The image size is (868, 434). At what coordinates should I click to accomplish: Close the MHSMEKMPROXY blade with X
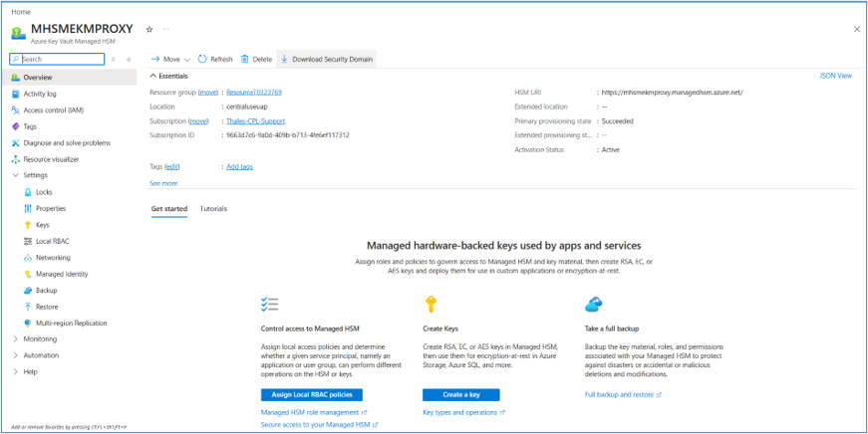(x=856, y=29)
